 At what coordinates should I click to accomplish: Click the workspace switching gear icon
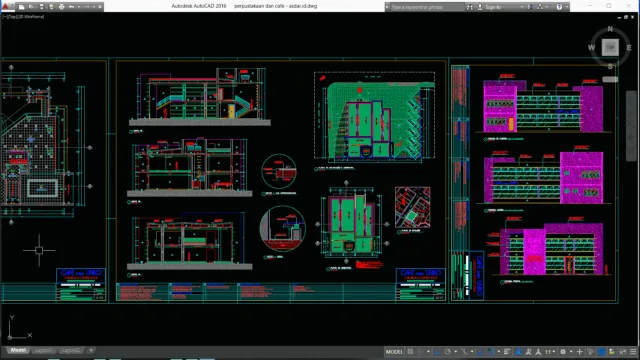click(563, 352)
